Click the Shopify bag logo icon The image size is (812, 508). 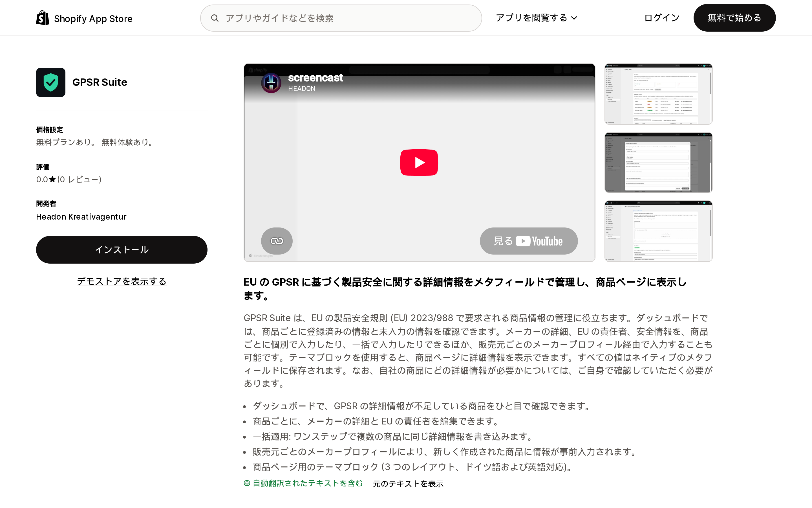pos(43,18)
